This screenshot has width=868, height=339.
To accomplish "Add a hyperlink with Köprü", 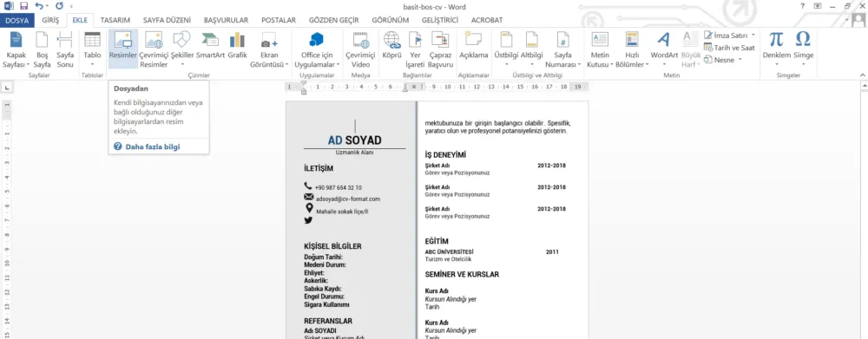I will tap(392, 45).
